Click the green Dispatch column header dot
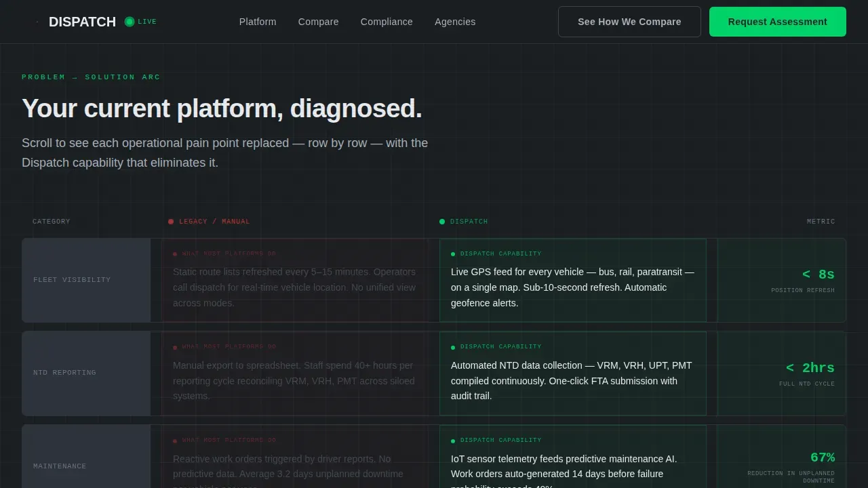Screen dimensions: 868x488 tap(442, 222)
